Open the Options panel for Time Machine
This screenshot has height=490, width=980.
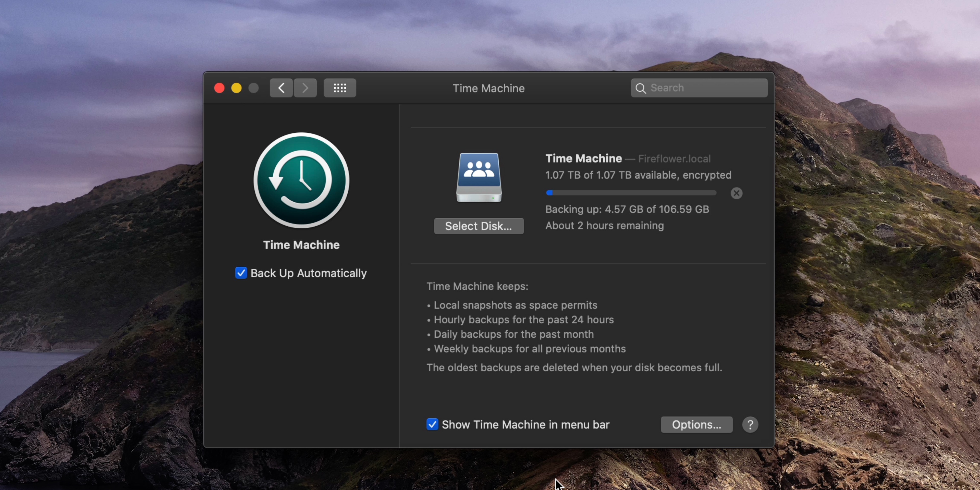(x=696, y=424)
